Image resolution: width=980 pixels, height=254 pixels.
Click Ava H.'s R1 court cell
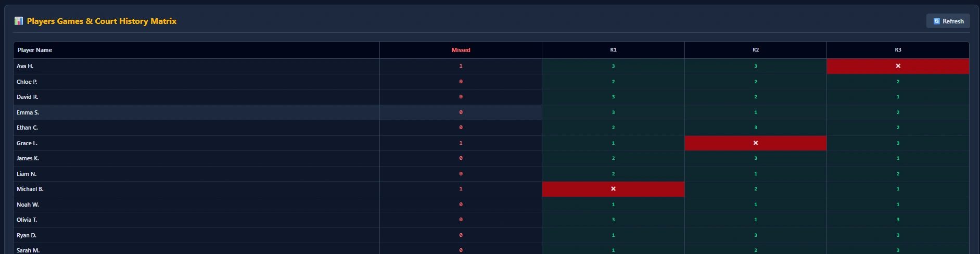point(613,66)
